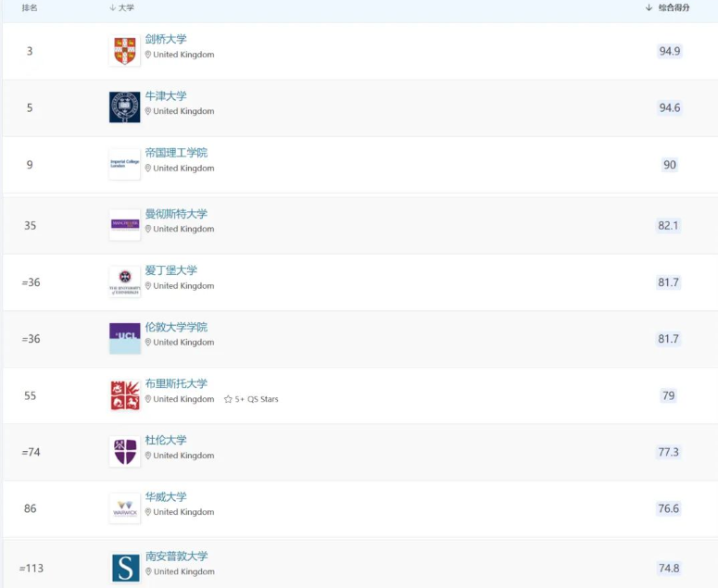Screen dimensions: 718x588
Task: Open the 伦敦大学学院 link
Action: [176, 327]
